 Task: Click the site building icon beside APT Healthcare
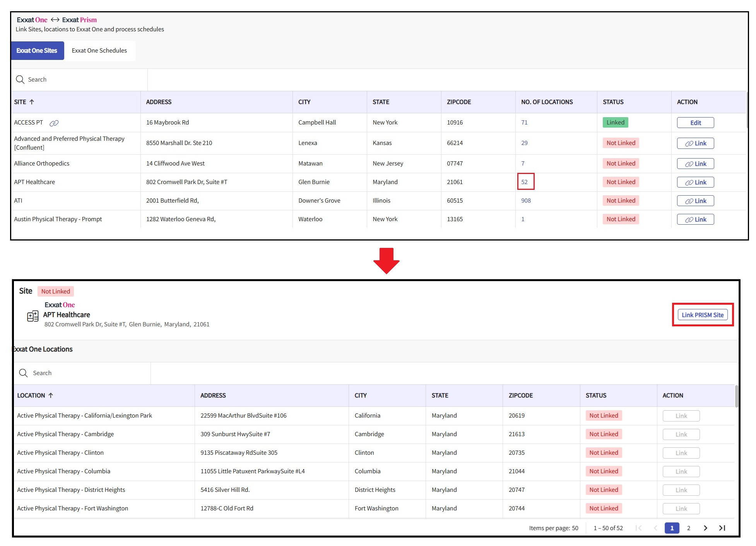click(33, 316)
